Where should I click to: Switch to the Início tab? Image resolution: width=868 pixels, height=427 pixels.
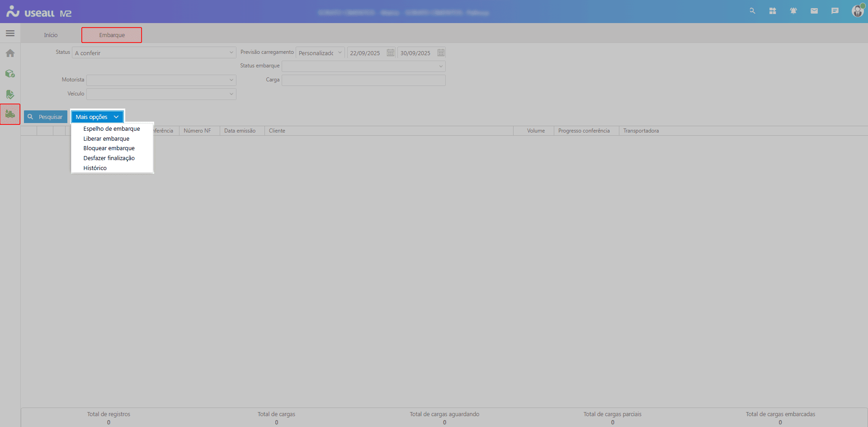[x=51, y=35]
